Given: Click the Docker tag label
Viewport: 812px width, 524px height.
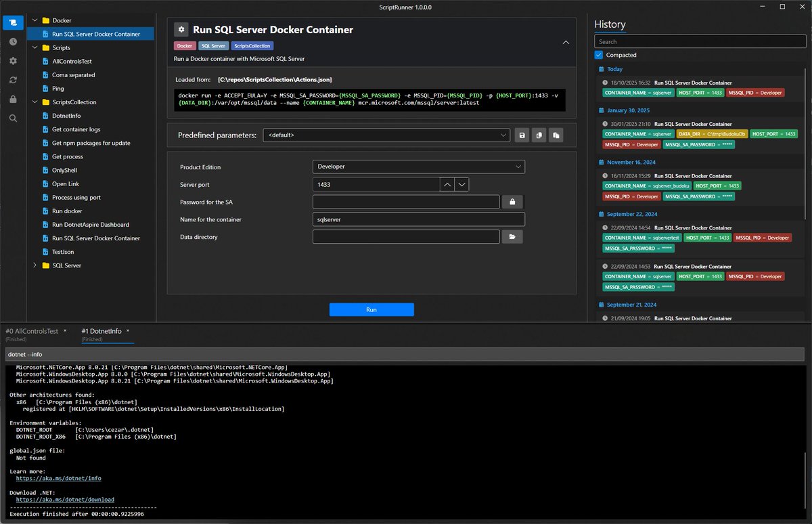Looking at the screenshot, I should tap(185, 46).
